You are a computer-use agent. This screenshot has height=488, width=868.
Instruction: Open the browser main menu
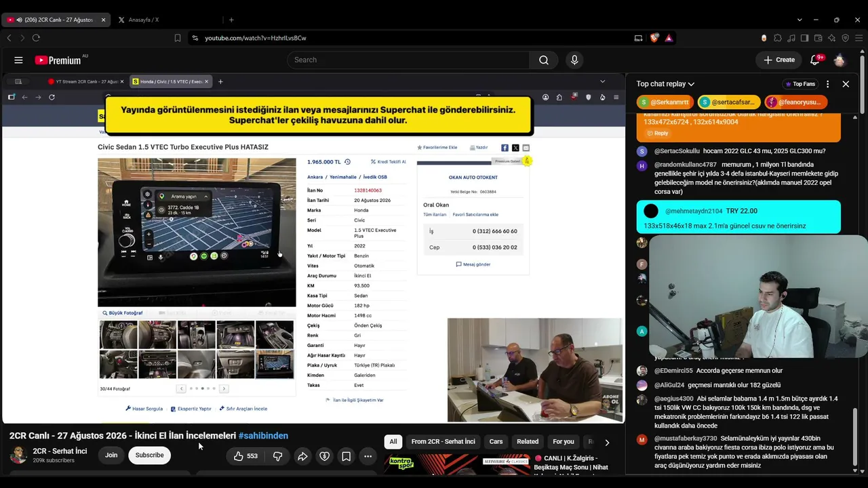pos(859,38)
